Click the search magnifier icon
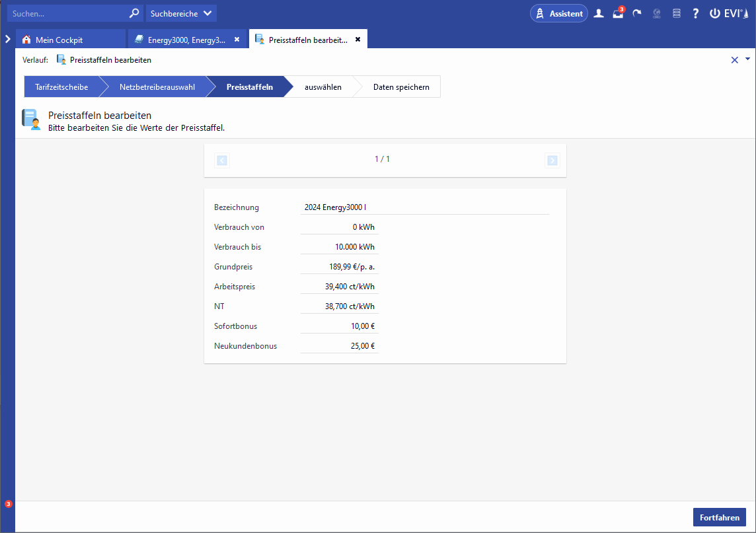This screenshot has height=533, width=756. point(134,13)
